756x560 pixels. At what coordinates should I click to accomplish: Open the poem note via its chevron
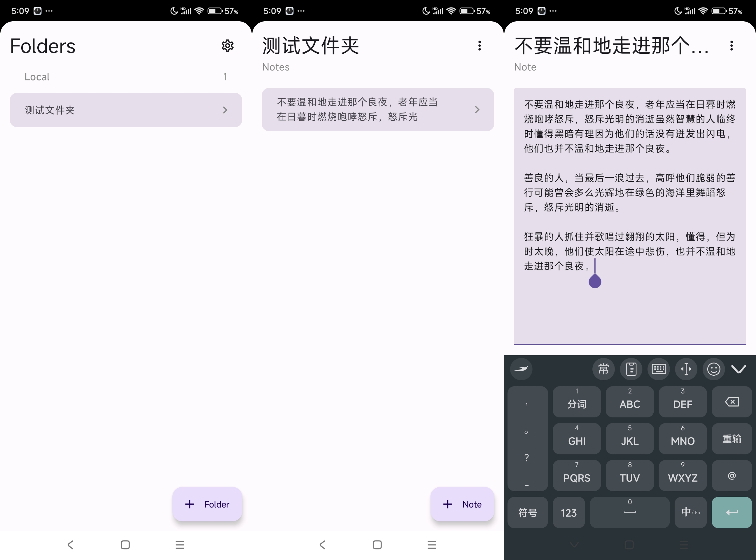[477, 109]
